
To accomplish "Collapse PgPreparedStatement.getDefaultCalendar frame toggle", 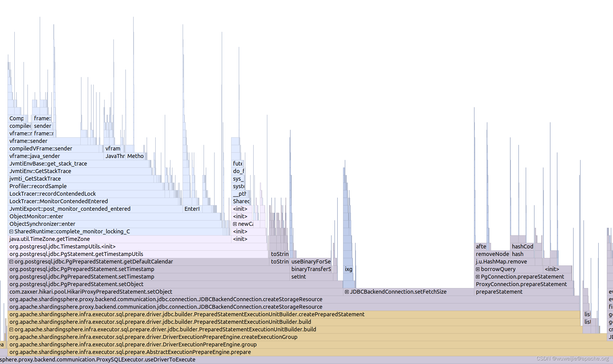I will click(x=11, y=262).
